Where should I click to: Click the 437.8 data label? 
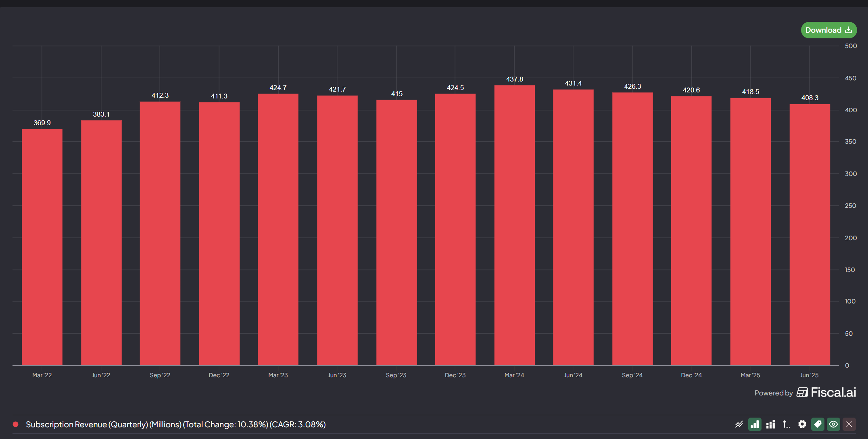coord(515,79)
